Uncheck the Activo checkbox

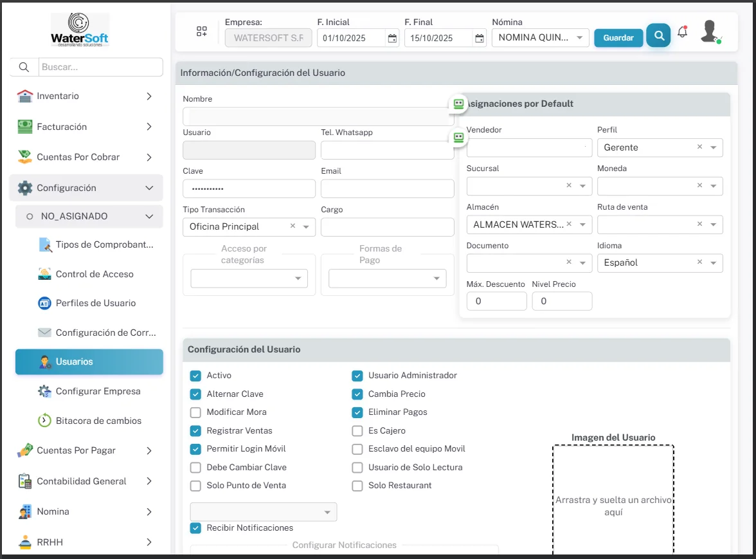click(195, 376)
